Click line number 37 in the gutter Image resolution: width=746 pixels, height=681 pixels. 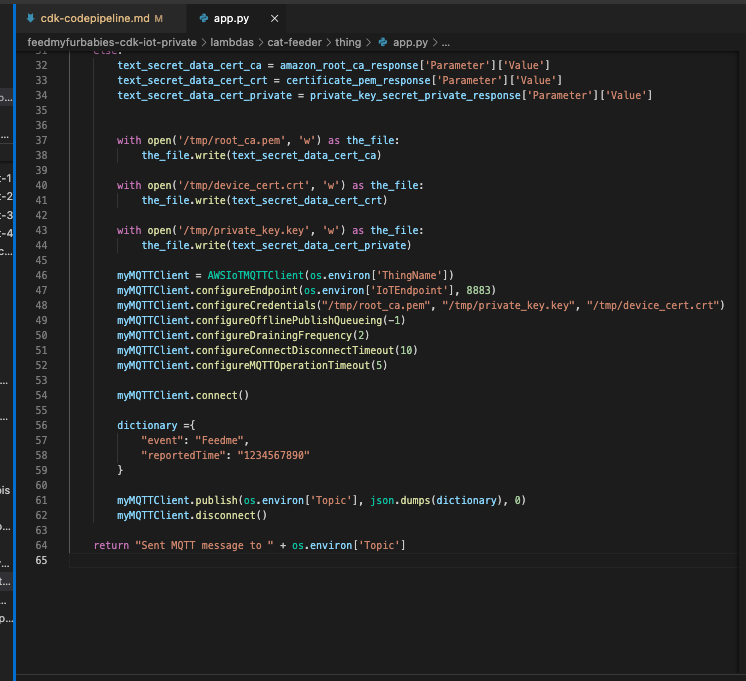[41, 140]
